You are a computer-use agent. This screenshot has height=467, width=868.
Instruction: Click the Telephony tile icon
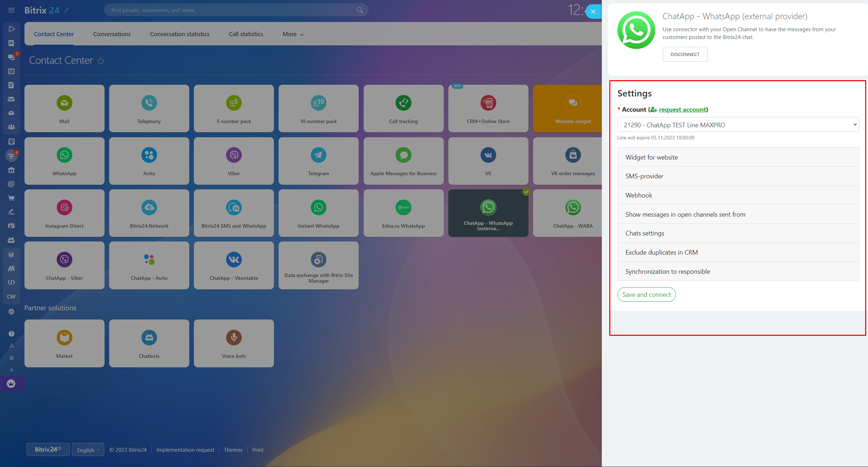tap(149, 103)
